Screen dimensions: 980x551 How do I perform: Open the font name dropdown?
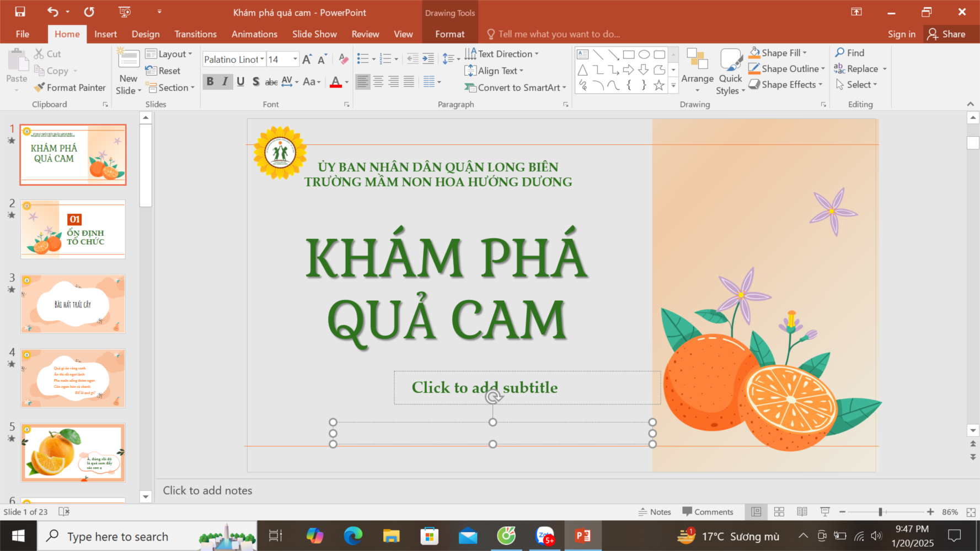click(x=262, y=60)
